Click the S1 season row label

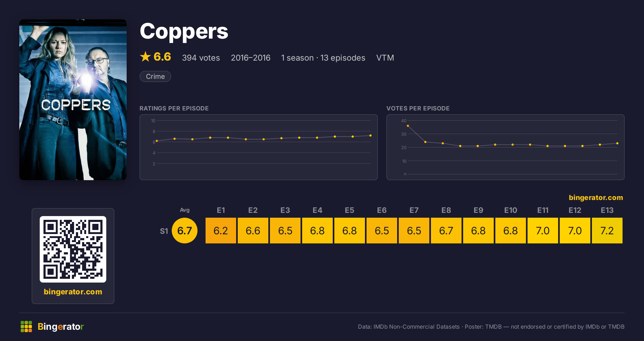(x=164, y=231)
